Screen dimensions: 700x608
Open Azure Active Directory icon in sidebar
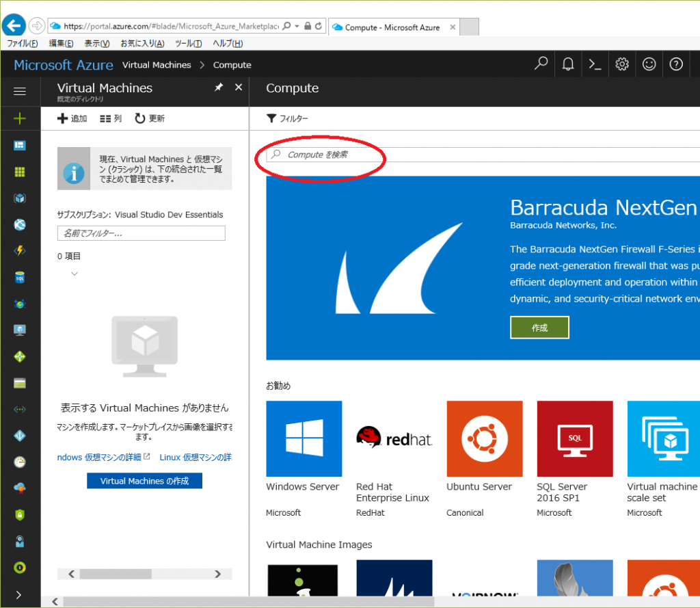pos(20,436)
